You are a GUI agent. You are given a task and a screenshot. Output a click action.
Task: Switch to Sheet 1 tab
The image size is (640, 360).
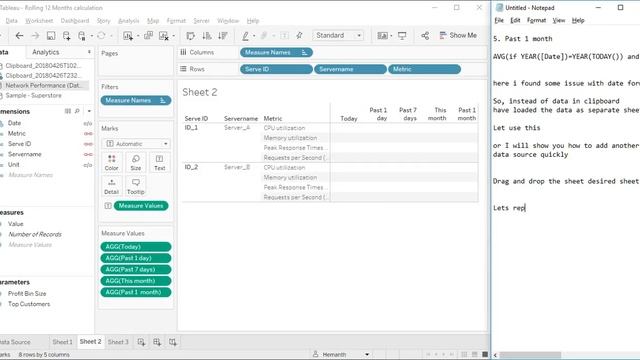(62, 342)
